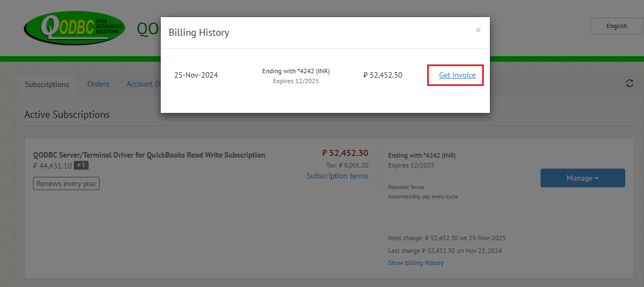644x287 pixels.
Task: Click the QODBC subscription product name
Action: pos(149,155)
